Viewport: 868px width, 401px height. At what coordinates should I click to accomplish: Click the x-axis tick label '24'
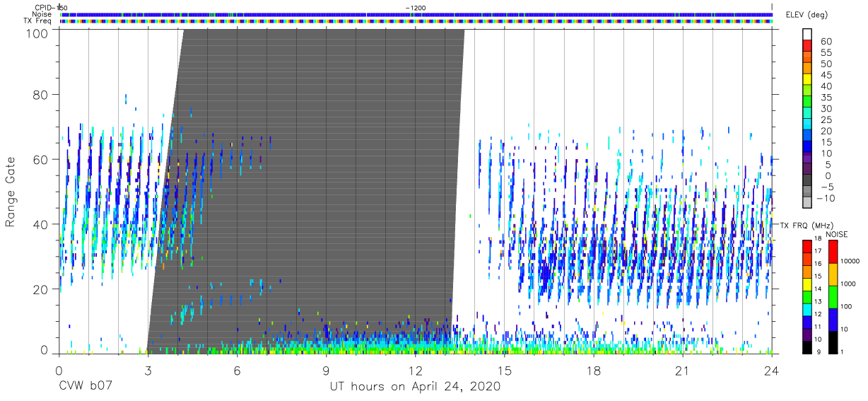pos(772,371)
